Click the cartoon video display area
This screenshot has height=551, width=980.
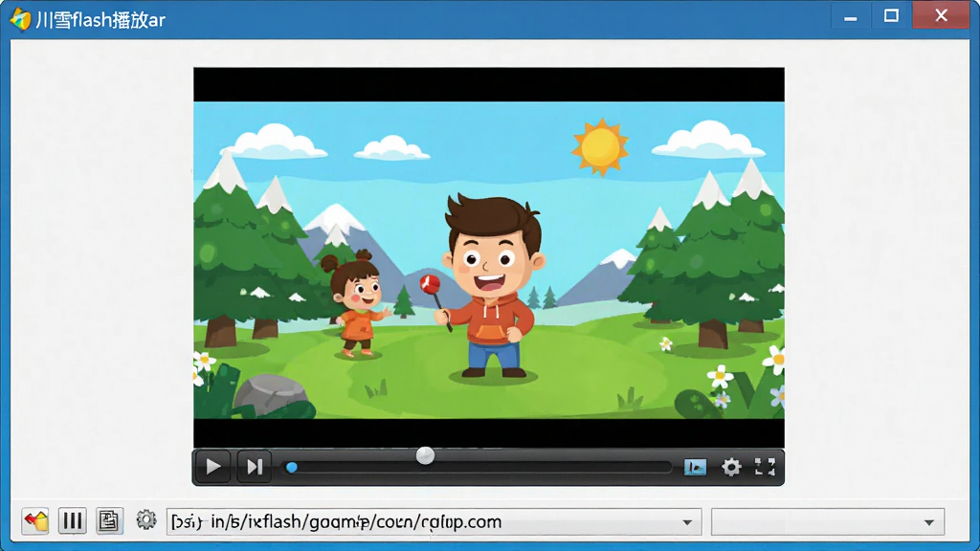pyautogui.click(x=489, y=259)
